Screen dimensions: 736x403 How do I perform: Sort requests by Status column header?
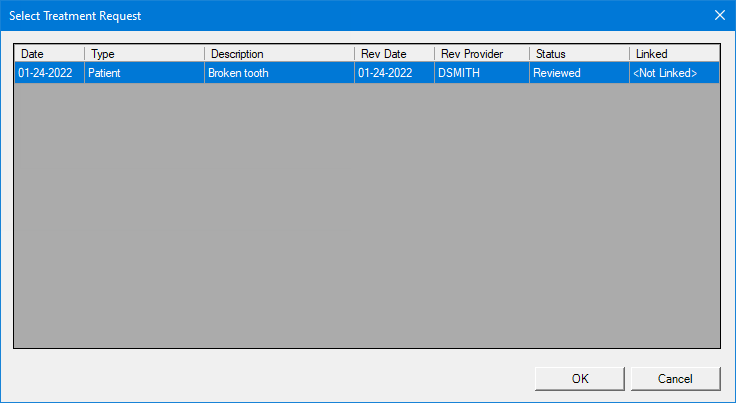click(579, 54)
